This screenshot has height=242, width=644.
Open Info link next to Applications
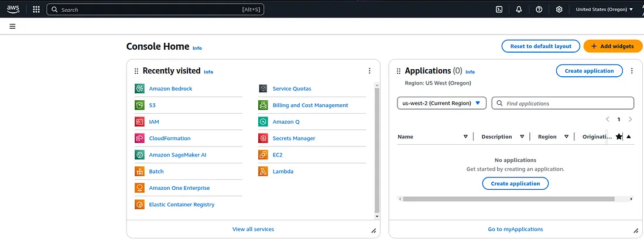[470, 72]
